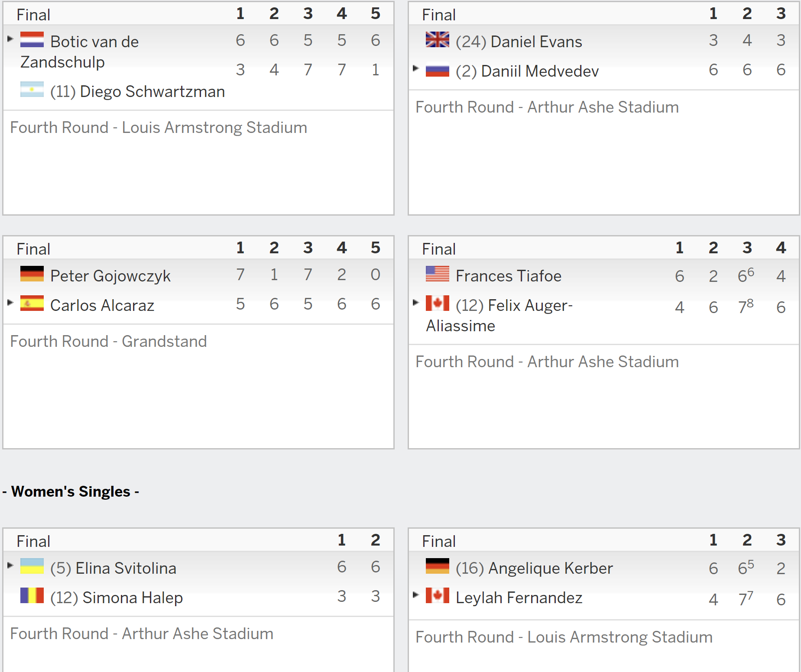Image resolution: width=801 pixels, height=672 pixels.
Task: Click the Women's Singles section heading
Action: point(71,491)
